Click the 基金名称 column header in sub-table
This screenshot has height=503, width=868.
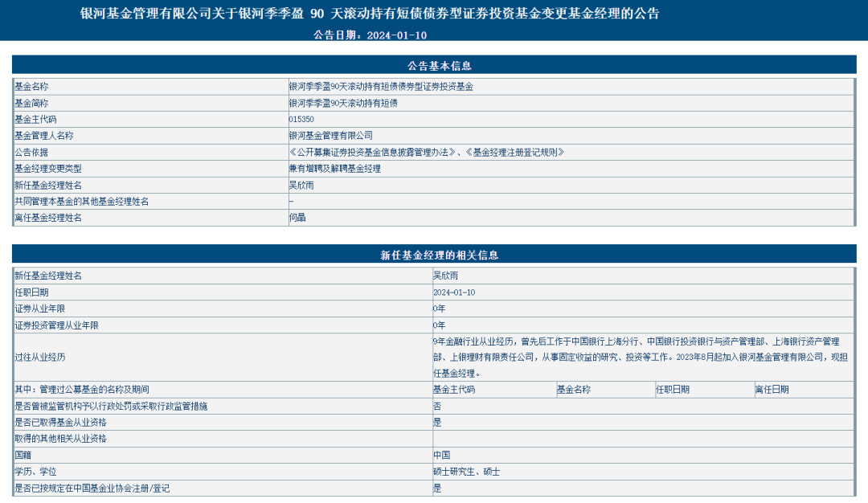point(574,390)
